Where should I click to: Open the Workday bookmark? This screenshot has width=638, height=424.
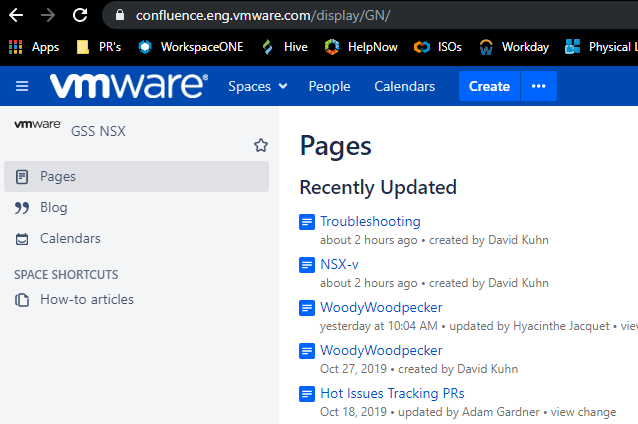[514, 47]
